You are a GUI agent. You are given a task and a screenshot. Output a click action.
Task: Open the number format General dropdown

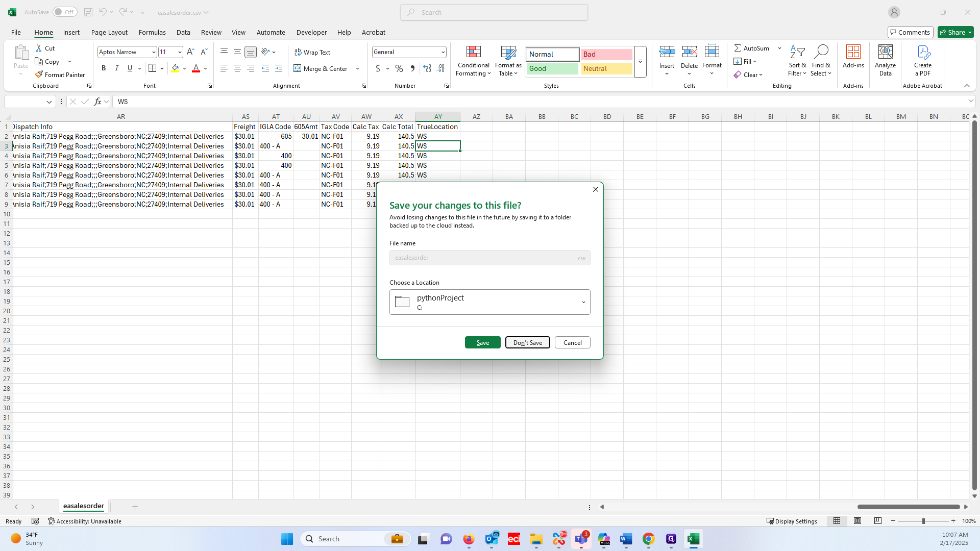click(443, 52)
